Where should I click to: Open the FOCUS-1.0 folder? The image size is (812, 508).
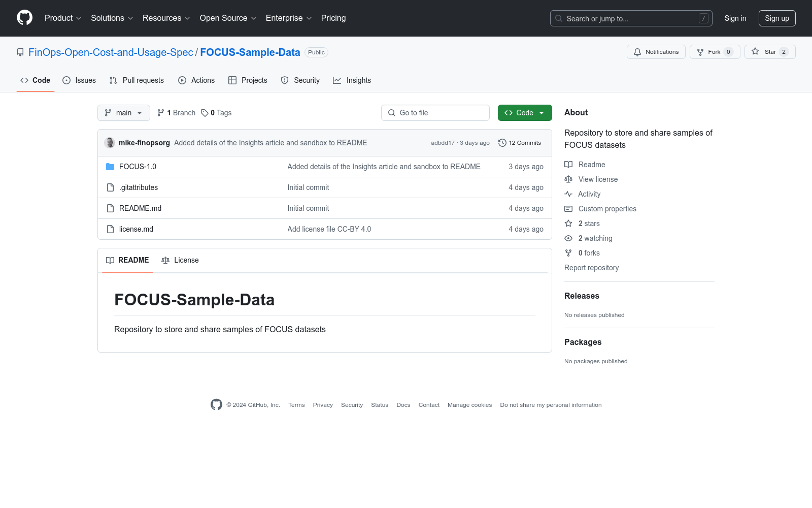click(x=138, y=167)
